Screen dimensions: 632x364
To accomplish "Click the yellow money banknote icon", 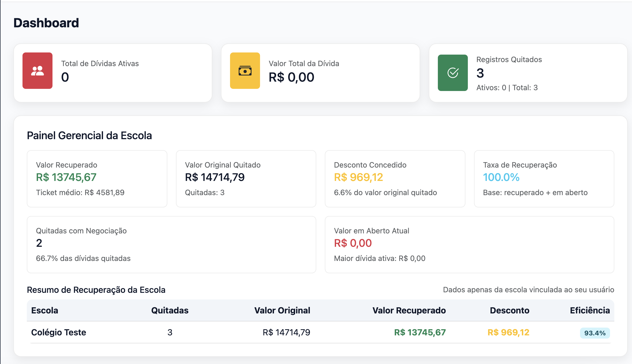I will [x=245, y=71].
